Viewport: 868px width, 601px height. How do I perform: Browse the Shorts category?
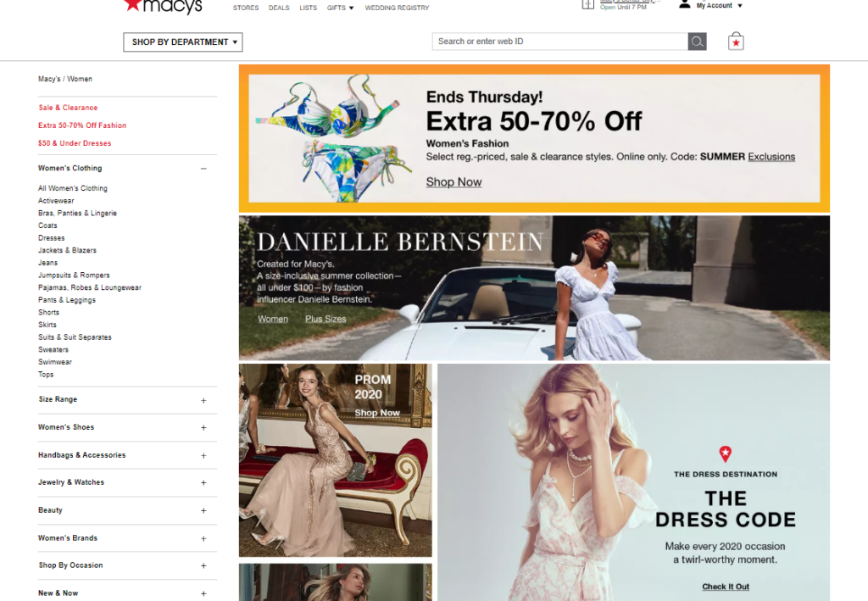[x=48, y=312]
